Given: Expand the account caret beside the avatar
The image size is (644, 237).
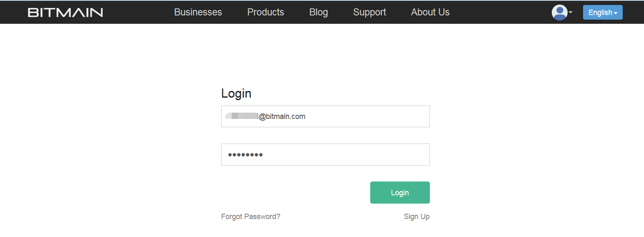Looking at the screenshot, I should point(571,13).
